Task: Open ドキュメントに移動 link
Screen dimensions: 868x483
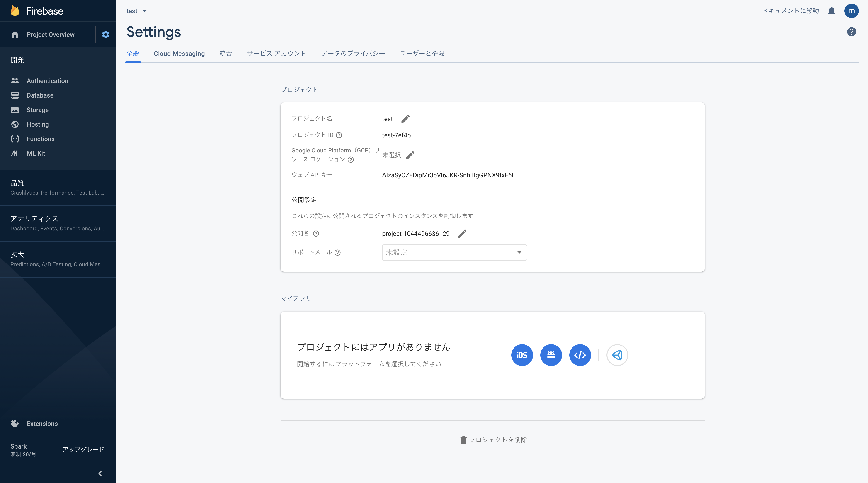Action: 790,11
